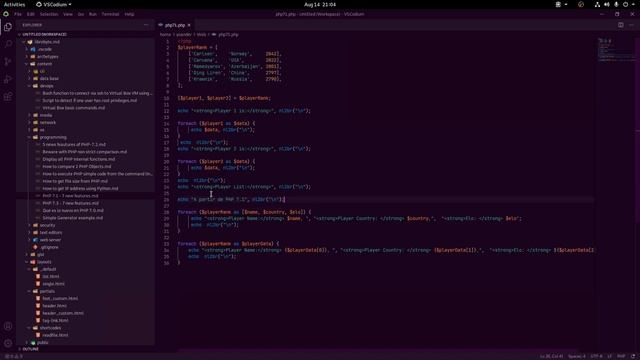Click the network status icon in the top bar
This screenshot has height=360, width=640.
597,4
